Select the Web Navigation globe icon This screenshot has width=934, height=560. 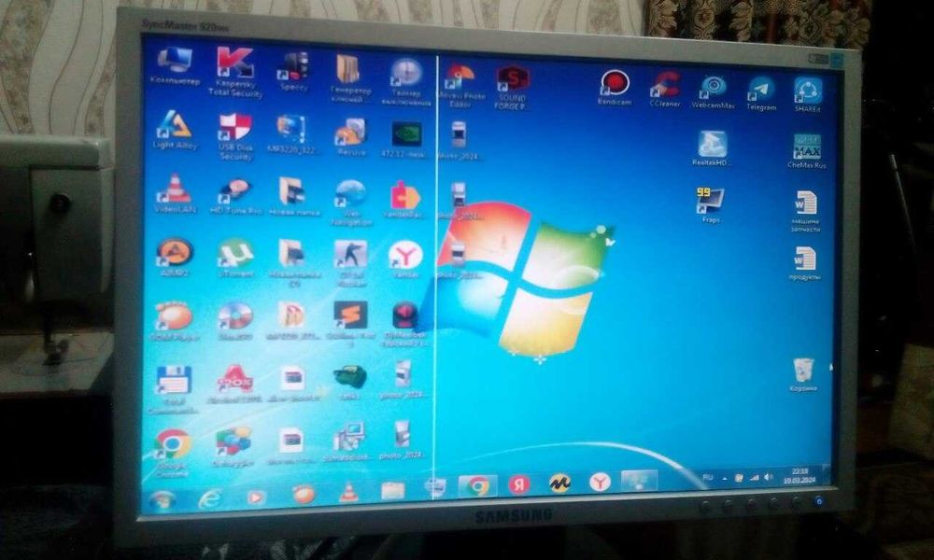pos(350,203)
